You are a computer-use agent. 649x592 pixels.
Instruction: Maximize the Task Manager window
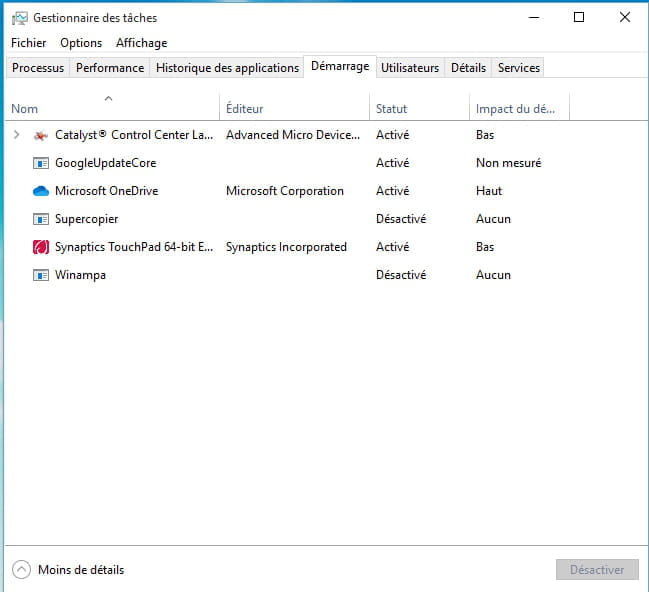pyautogui.click(x=579, y=17)
